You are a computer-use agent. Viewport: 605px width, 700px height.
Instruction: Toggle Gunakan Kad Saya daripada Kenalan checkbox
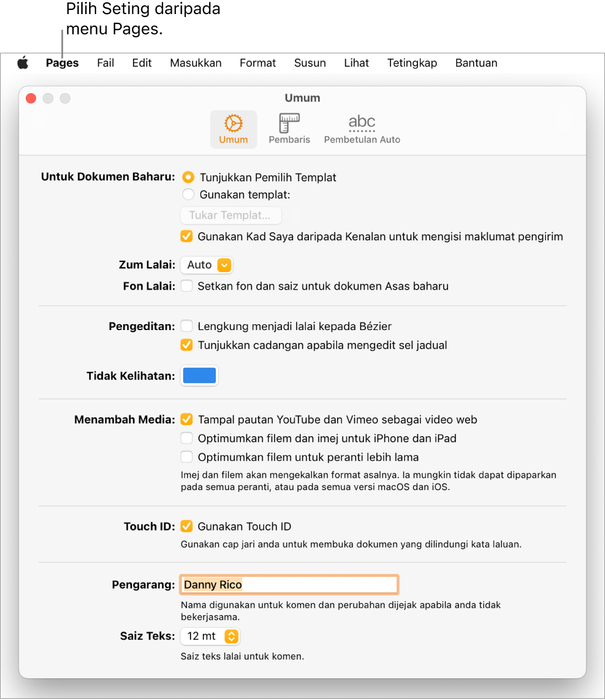(x=186, y=237)
